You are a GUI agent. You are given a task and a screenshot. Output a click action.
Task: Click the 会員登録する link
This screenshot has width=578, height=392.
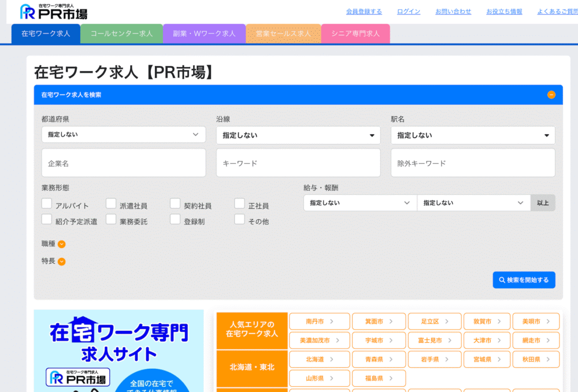pyautogui.click(x=364, y=12)
